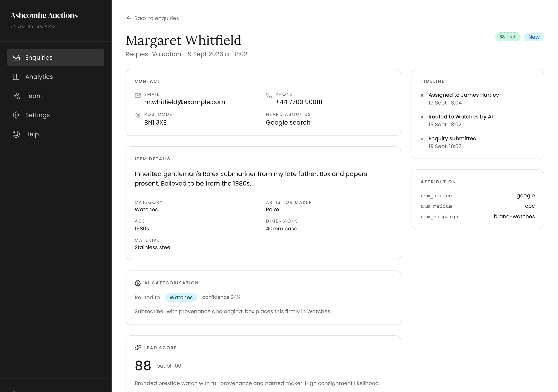
Task: Click the Ashcombe Auctions logo text
Action: [44, 15]
